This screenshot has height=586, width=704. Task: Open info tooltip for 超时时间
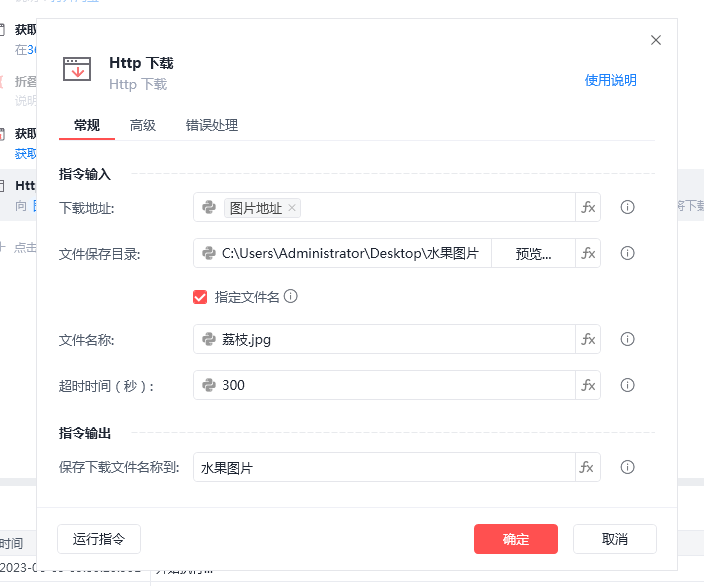[627, 385]
